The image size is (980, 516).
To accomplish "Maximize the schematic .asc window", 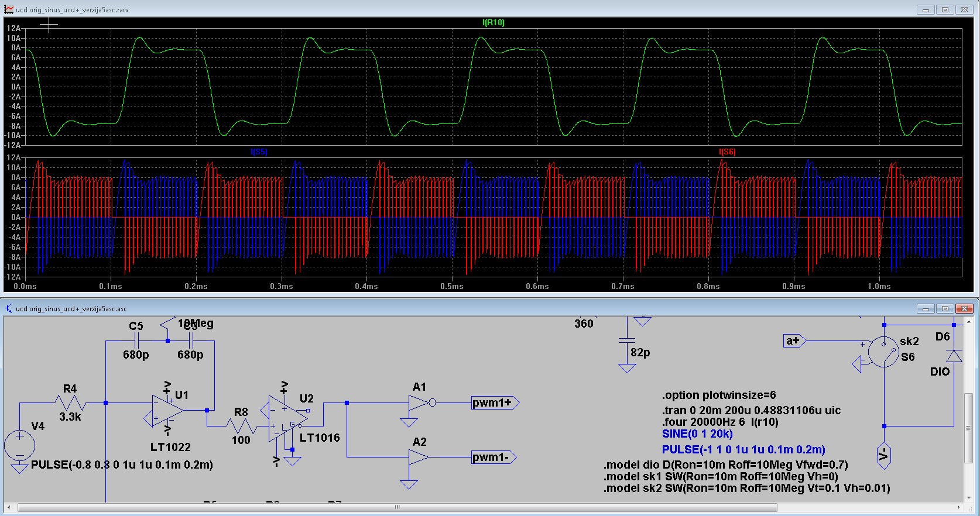I will click(x=945, y=308).
